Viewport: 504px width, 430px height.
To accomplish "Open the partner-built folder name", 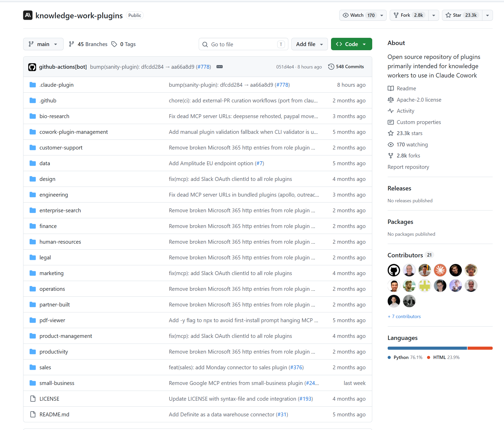I will point(55,305).
